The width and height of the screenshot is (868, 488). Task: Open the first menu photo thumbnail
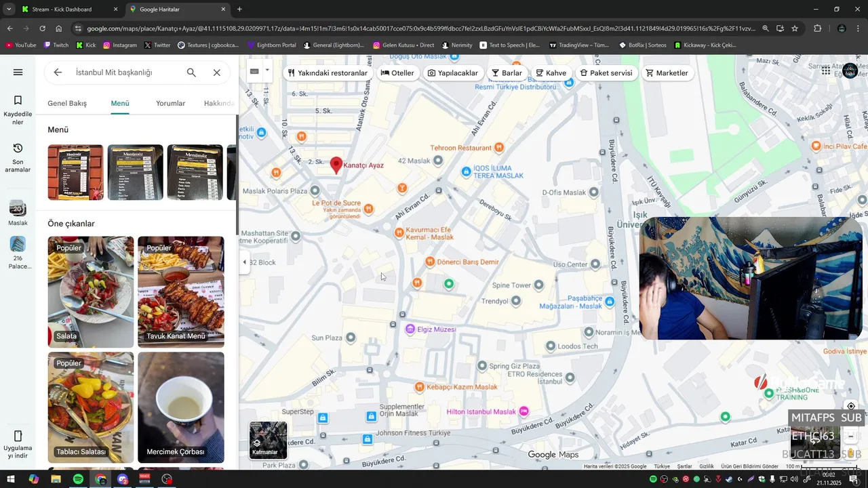coord(75,172)
